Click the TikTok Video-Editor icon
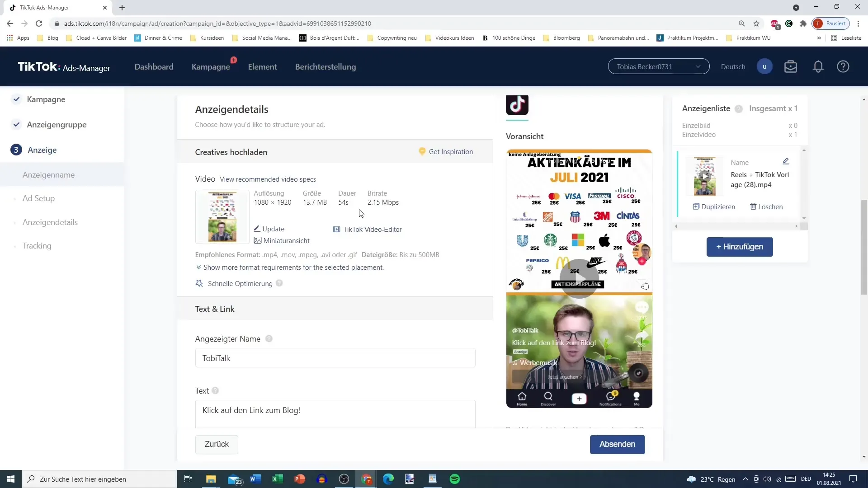This screenshot has height=488, width=868. coord(336,229)
